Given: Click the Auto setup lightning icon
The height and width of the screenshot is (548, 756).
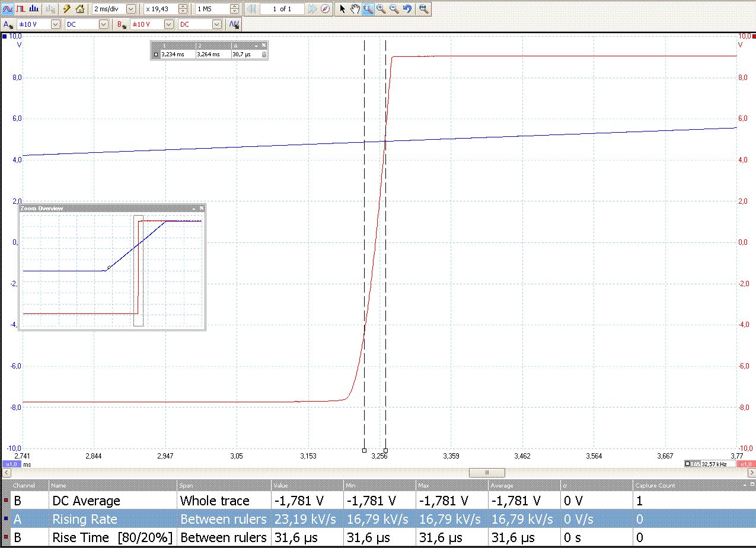Looking at the screenshot, I should [x=67, y=9].
